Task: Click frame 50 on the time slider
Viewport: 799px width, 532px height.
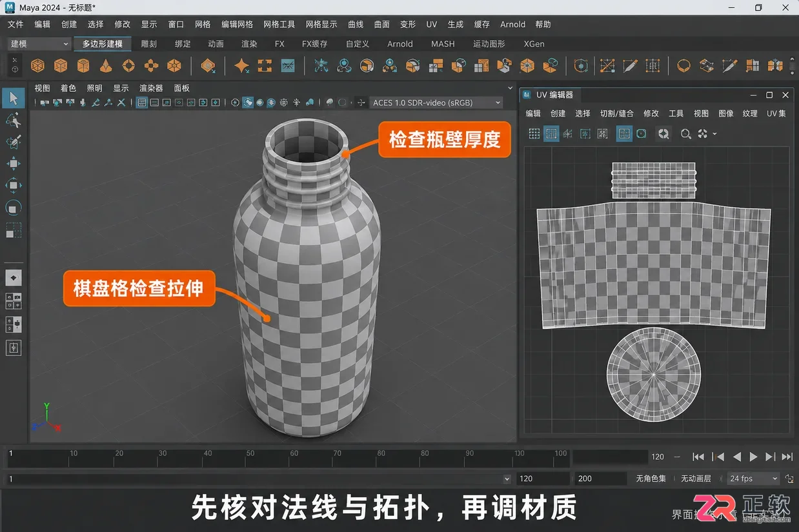Action: click(x=251, y=458)
